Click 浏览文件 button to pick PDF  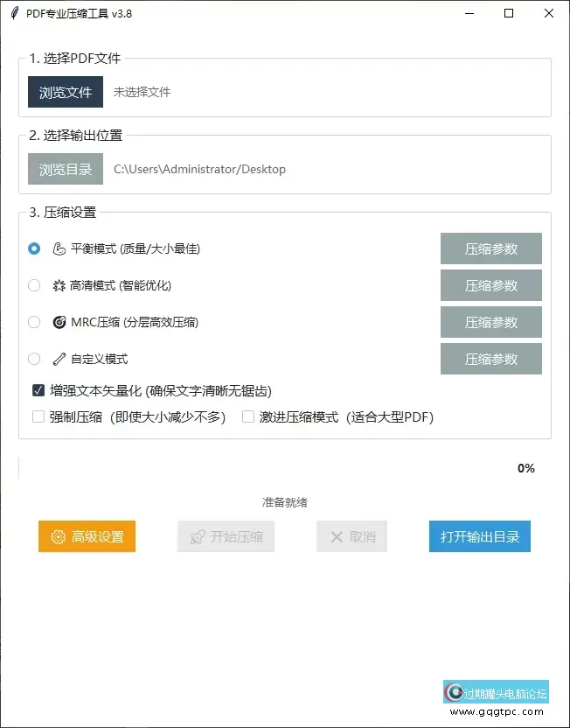[x=66, y=92]
